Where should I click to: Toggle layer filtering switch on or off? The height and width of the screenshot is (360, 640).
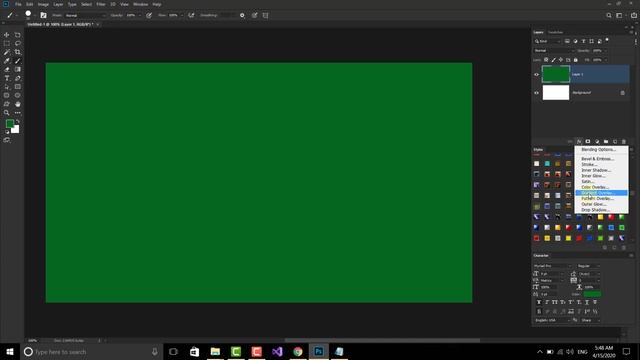click(607, 40)
